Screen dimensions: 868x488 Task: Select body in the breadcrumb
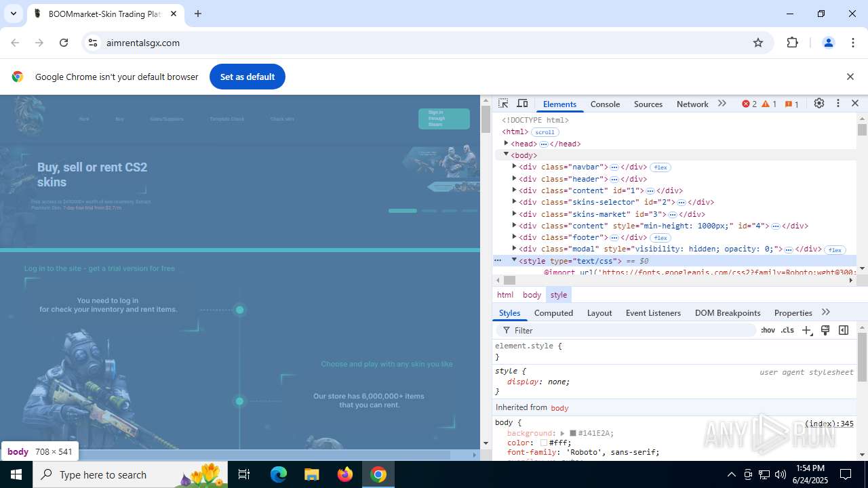(x=532, y=295)
